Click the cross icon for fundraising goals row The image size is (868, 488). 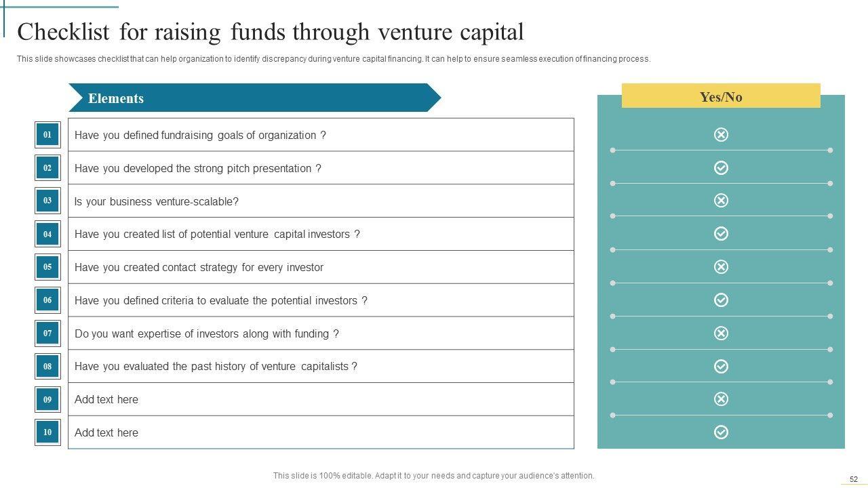pyautogui.click(x=721, y=135)
